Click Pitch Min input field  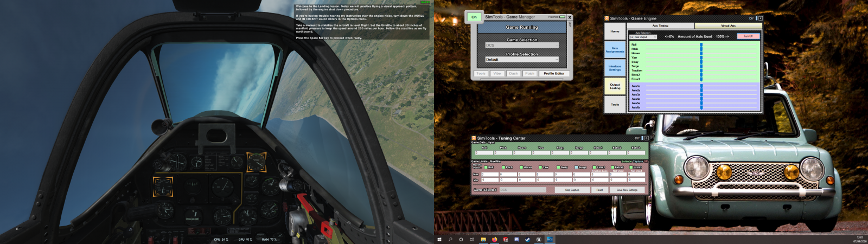[x=508, y=179]
